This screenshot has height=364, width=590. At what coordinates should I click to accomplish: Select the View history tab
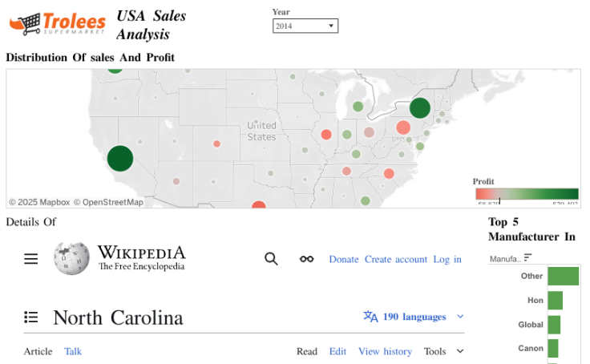[385, 351]
